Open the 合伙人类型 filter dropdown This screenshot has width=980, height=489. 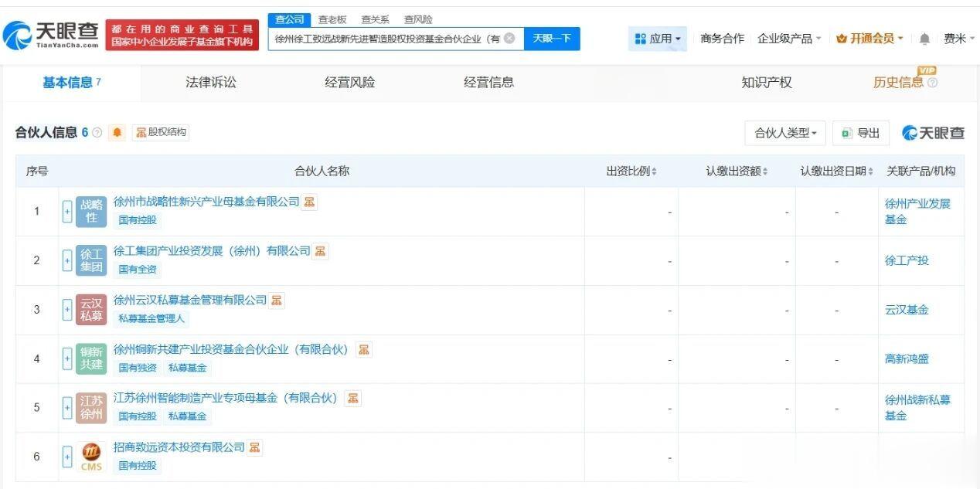(x=785, y=133)
